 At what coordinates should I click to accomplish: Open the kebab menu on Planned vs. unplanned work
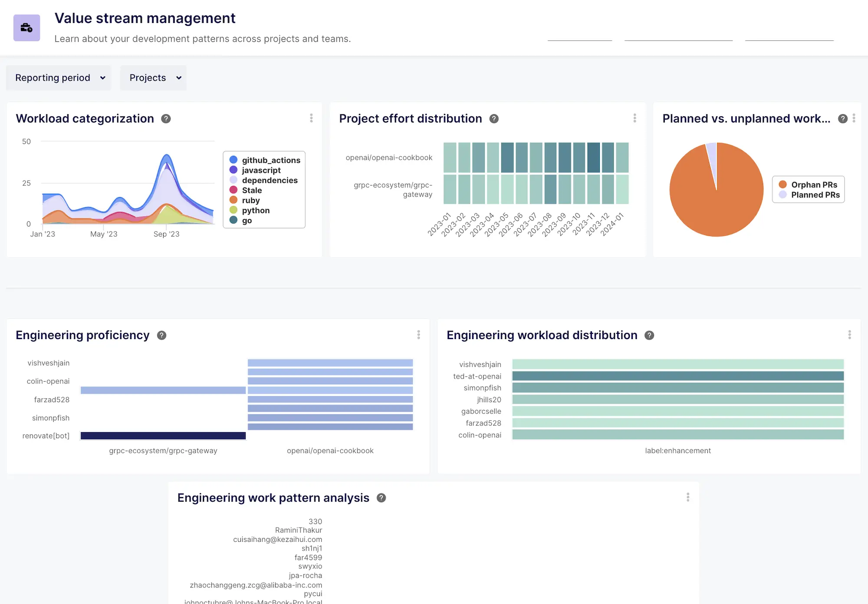[x=854, y=118]
